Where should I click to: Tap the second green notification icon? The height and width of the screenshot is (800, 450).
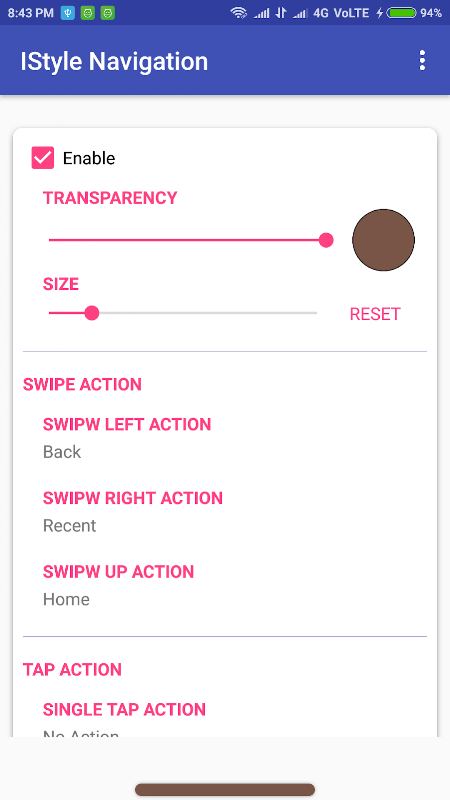point(108,13)
